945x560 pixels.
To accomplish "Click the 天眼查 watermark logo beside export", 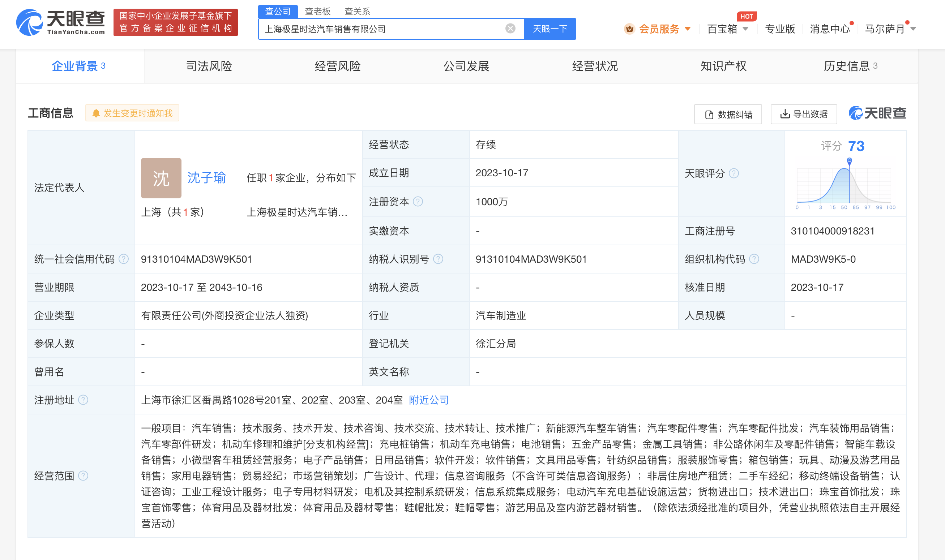I will pos(877,113).
